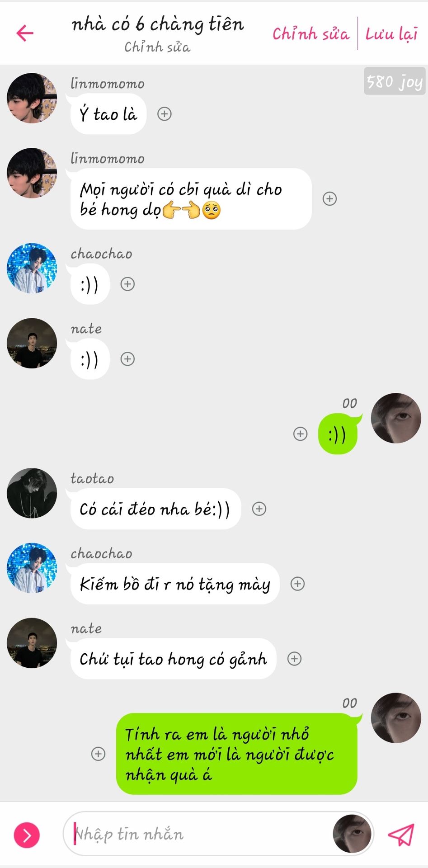The image size is (428, 868).
Task: Switch sender using avatar in message box
Action: click(x=352, y=834)
